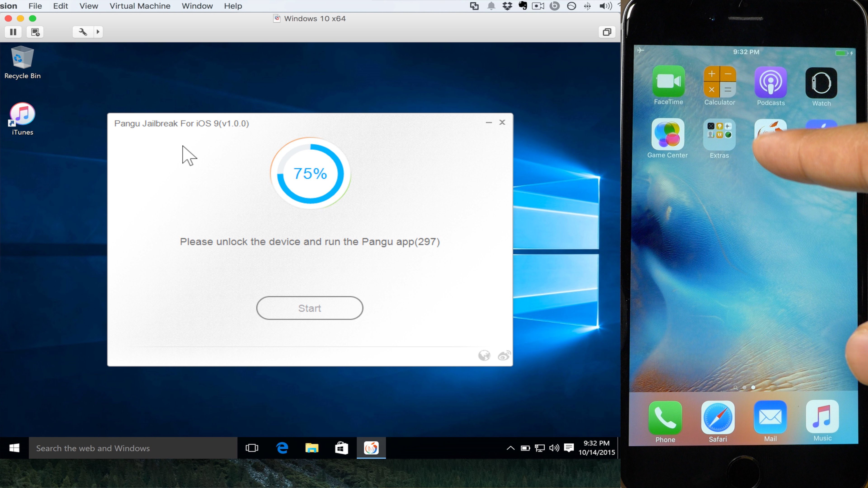Open the Pangu Weibo icon
The image size is (868, 488).
[x=504, y=355]
